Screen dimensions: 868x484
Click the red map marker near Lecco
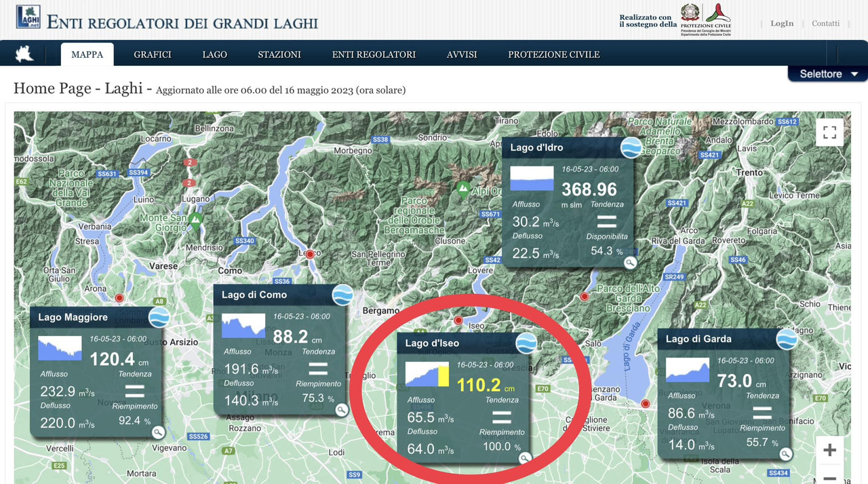click(310, 255)
